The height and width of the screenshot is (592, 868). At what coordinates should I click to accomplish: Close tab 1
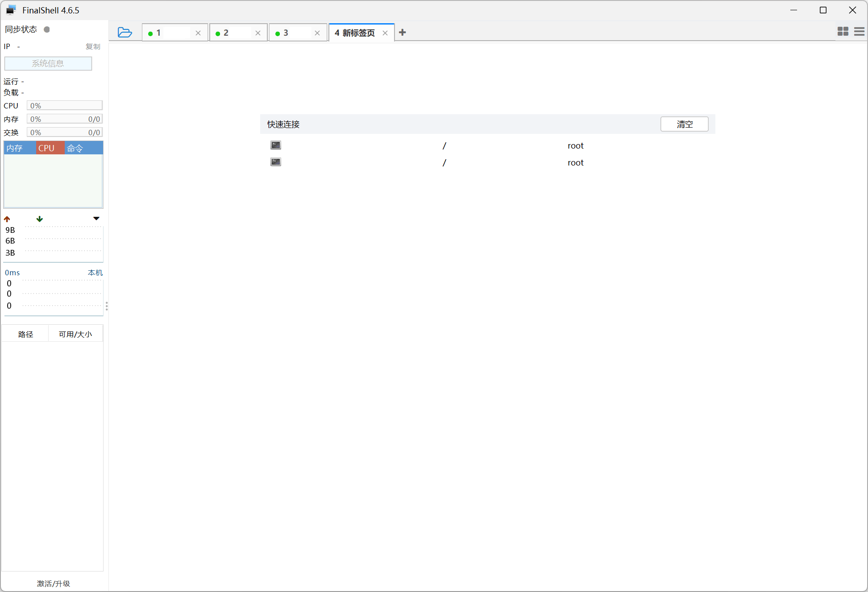[198, 33]
